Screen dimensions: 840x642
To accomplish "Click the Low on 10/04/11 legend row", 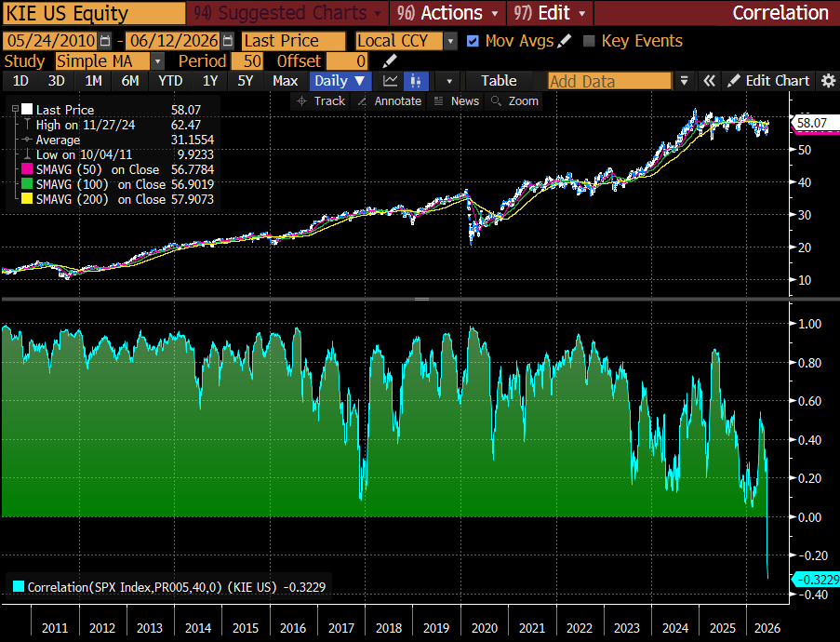I will coord(118,154).
